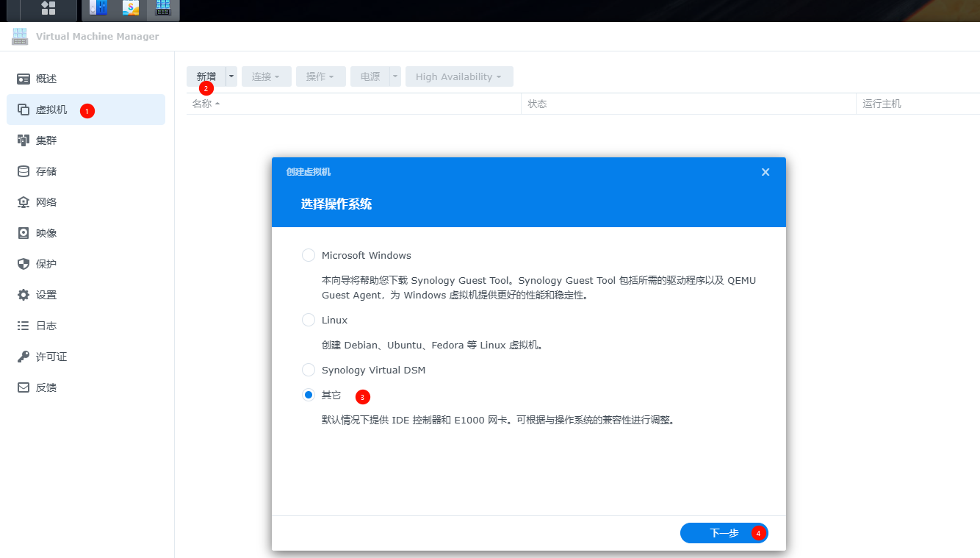Open 映像 image icon in sidebar
Viewport: 980px width, 558px height.
24,233
